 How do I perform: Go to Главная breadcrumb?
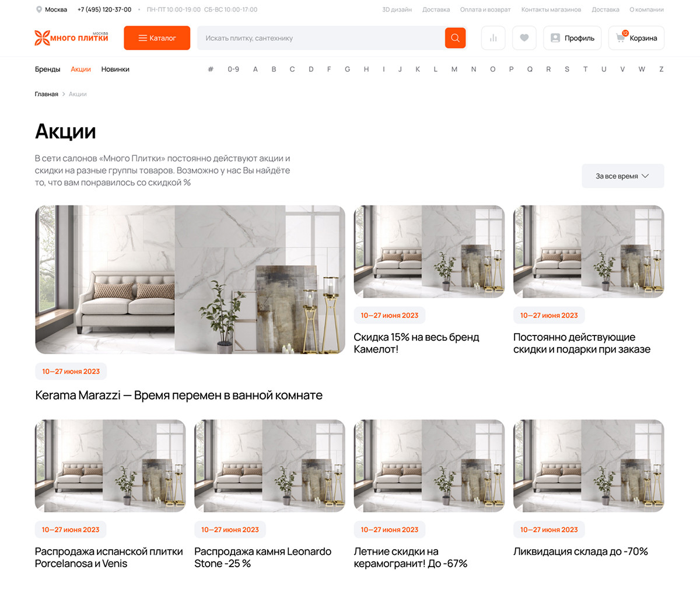coord(46,94)
